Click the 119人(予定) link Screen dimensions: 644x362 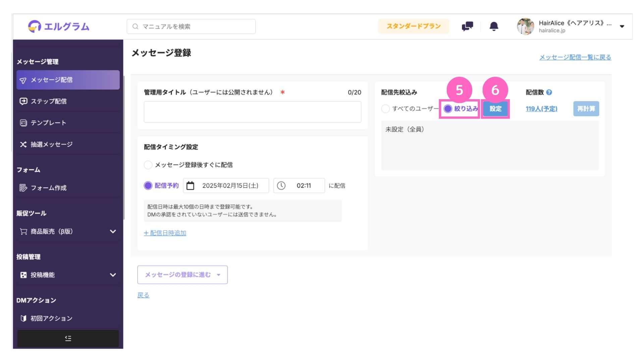pos(541,109)
